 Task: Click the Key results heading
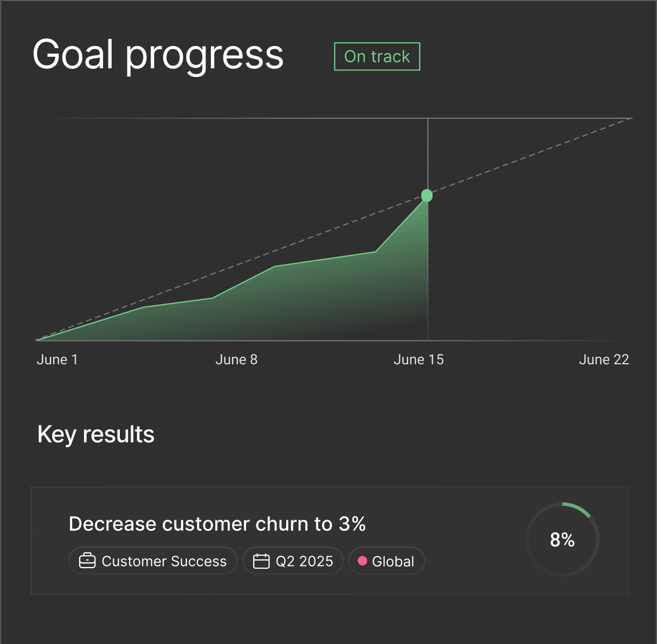click(96, 434)
